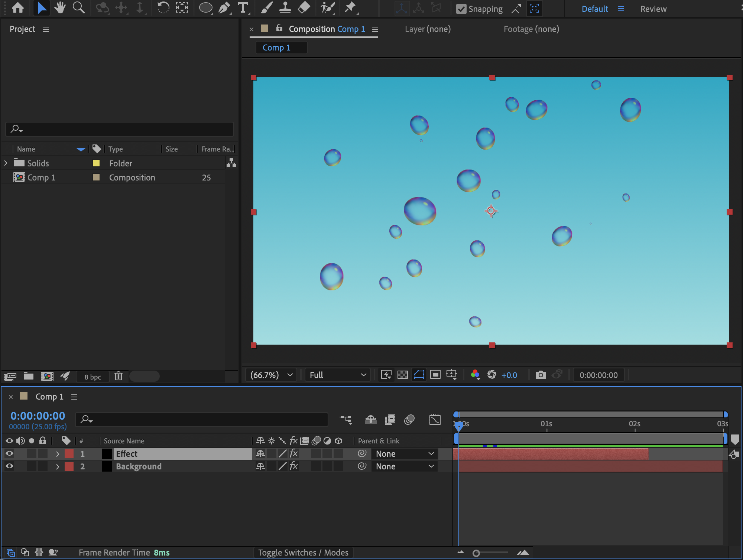Open the Footage (none) tab
Viewport: 743px width, 560px height.
[531, 29]
